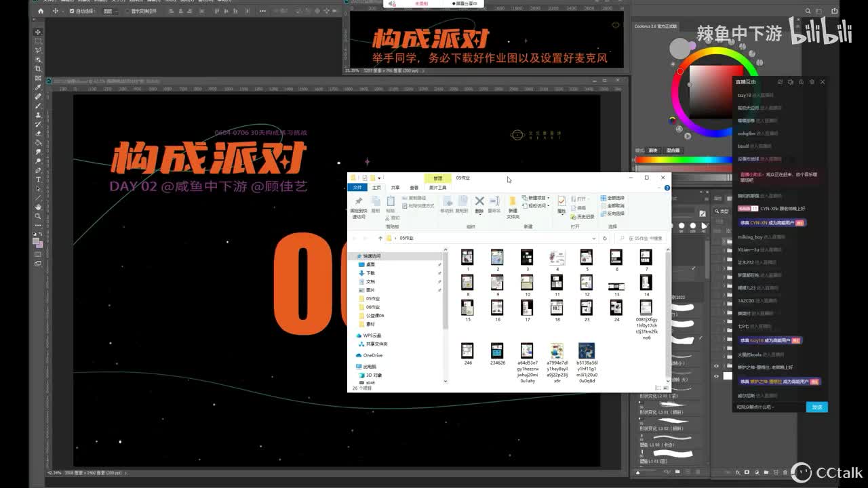
Task: Click the Up arrow in Explorer navigation
Action: click(x=380, y=239)
